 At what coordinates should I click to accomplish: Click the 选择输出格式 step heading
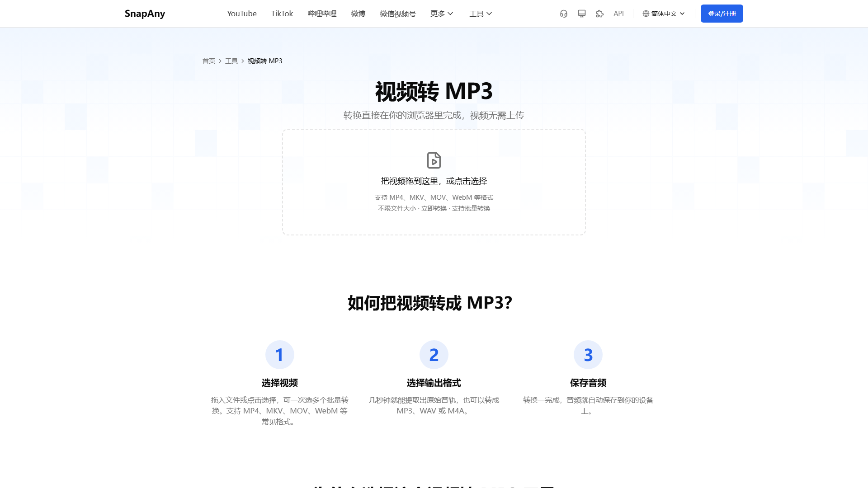point(434,383)
